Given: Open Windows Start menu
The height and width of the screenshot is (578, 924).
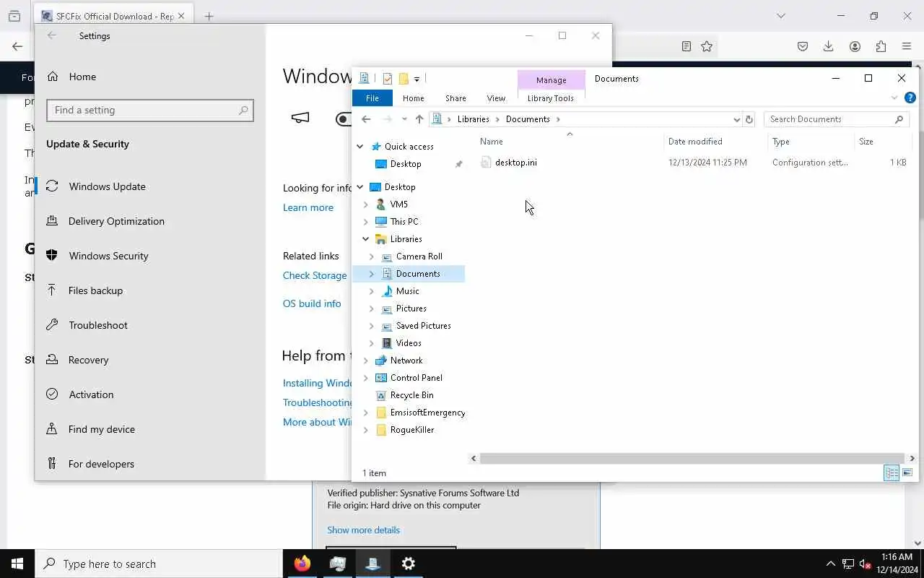Looking at the screenshot, I should pos(17,564).
